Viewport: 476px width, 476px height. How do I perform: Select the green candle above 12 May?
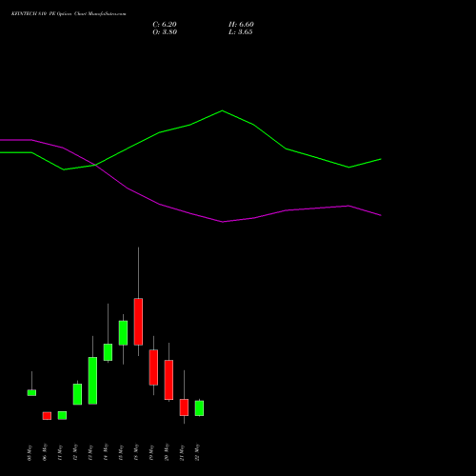(x=77, y=394)
